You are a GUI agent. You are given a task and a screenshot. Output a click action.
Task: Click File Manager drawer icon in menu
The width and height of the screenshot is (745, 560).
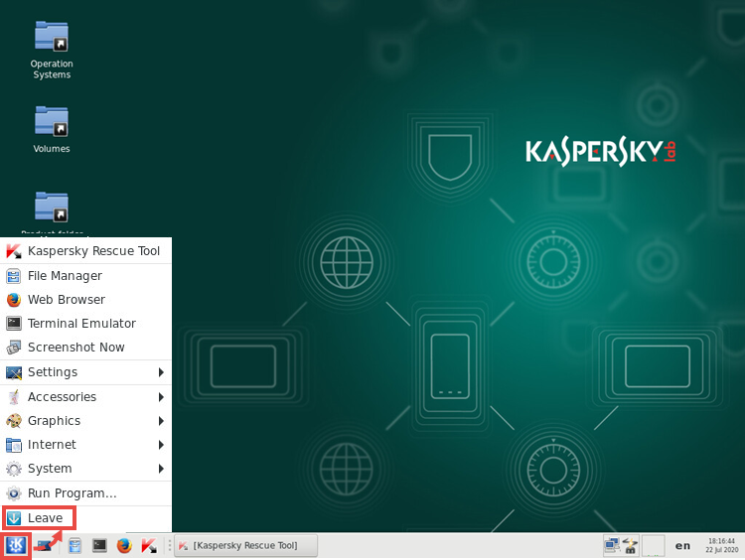coord(13,276)
